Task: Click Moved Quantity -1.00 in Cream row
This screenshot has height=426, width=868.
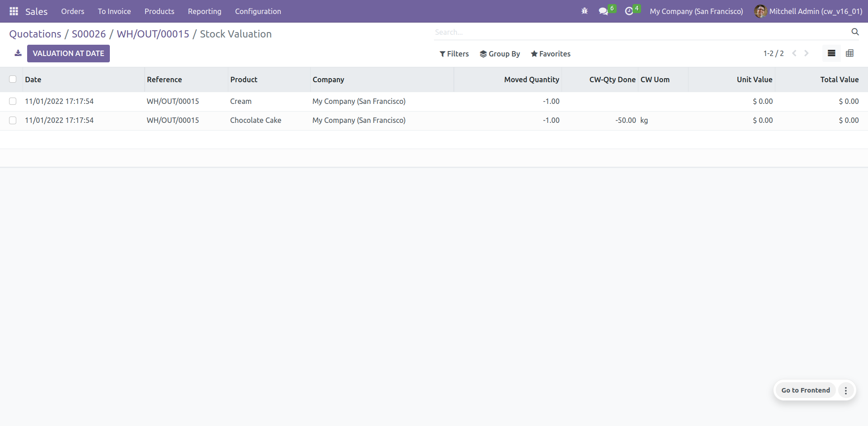Action: pyautogui.click(x=508, y=101)
